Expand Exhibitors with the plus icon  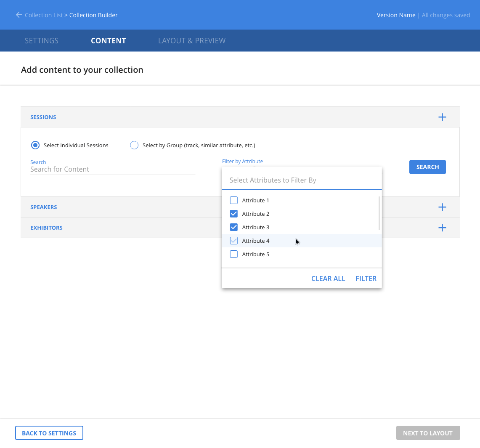[x=442, y=228]
